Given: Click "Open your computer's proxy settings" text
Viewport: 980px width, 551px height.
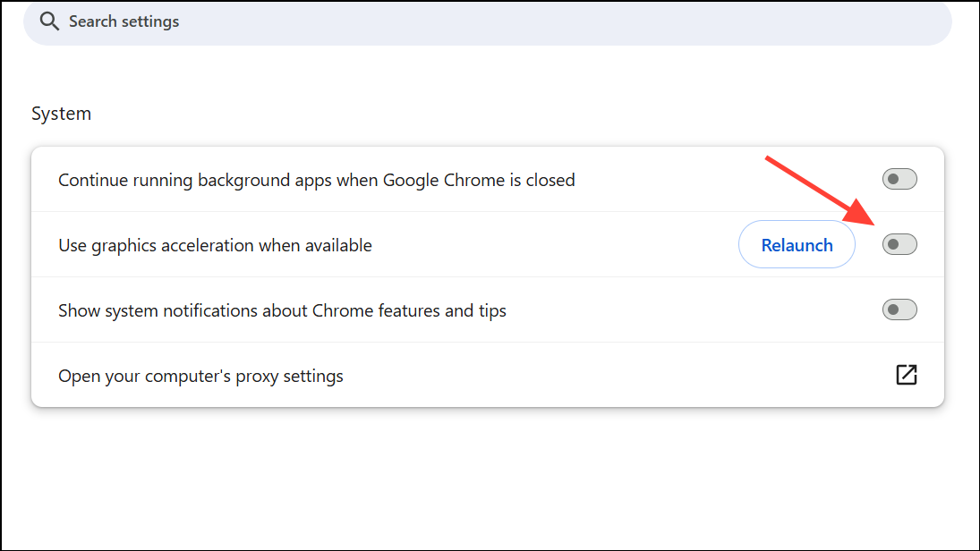Looking at the screenshot, I should (200, 377).
